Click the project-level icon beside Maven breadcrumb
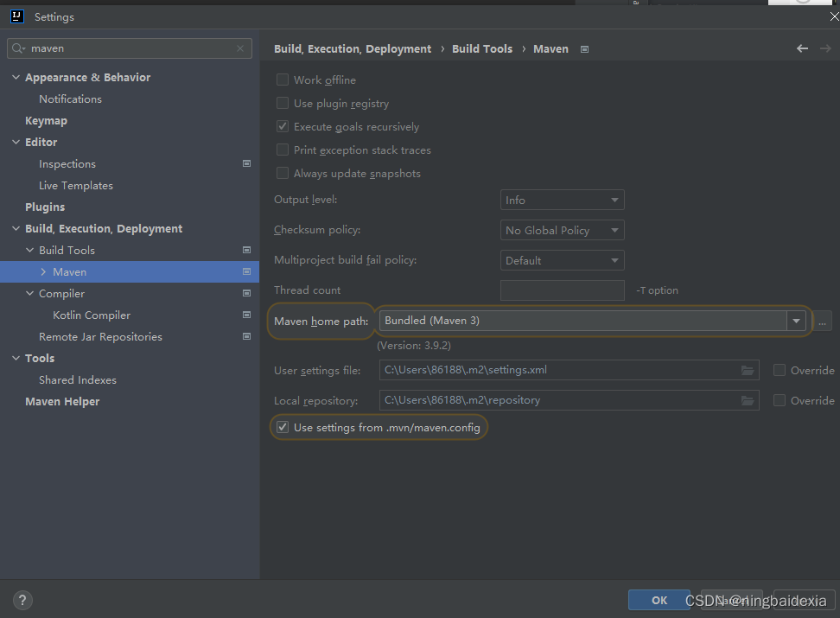The image size is (840, 618). click(x=584, y=49)
